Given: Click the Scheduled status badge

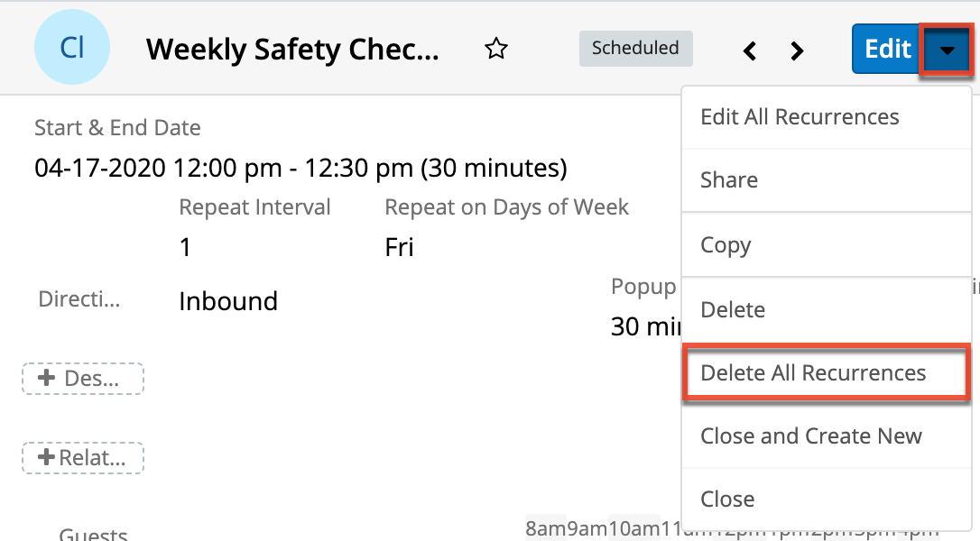Looking at the screenshot, I should (x=635, y=49).
